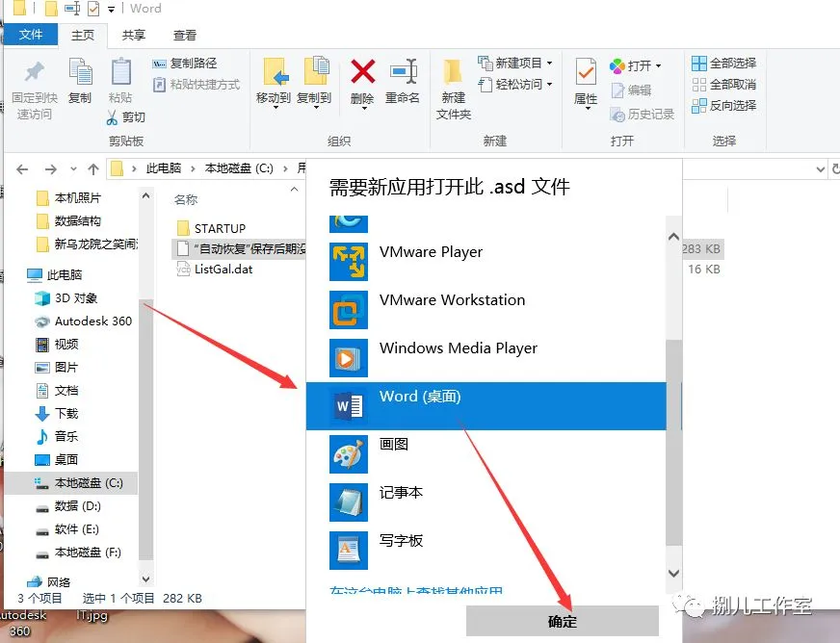Open Autodesk 360 in navigation pane
Viewport: 840px width, 643px height.
(x=83, y=321)
